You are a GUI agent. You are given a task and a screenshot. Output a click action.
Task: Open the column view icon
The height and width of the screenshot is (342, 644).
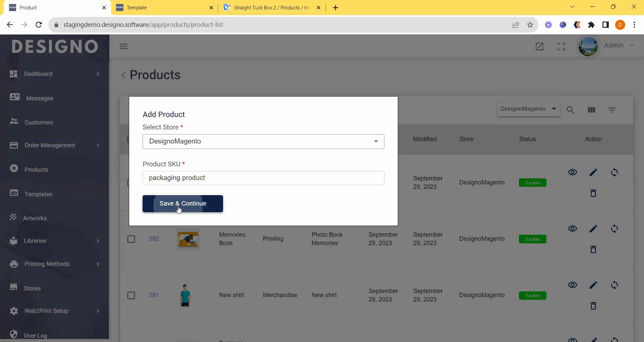click(x=591, y=110)
